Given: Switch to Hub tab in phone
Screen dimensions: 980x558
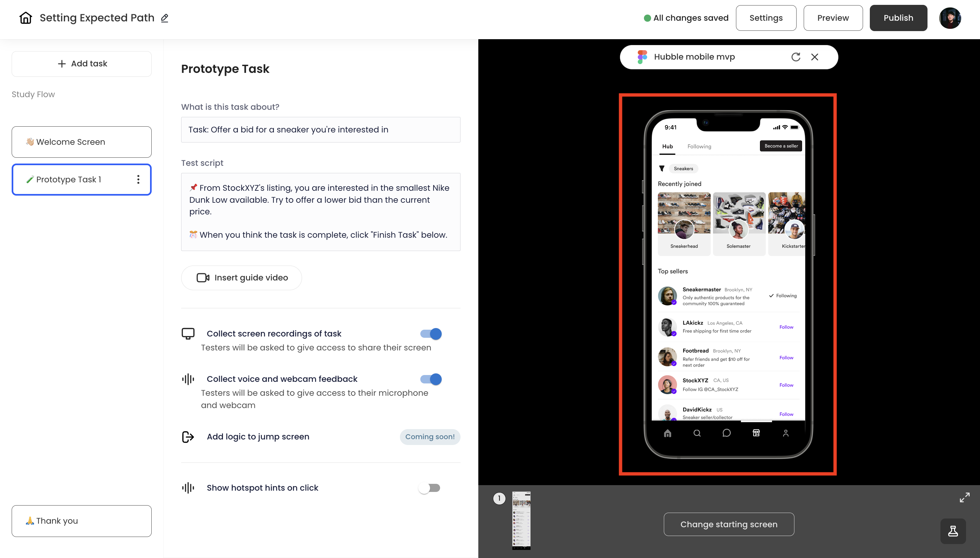Looking at the screenshot, I should tap(668, 146).
